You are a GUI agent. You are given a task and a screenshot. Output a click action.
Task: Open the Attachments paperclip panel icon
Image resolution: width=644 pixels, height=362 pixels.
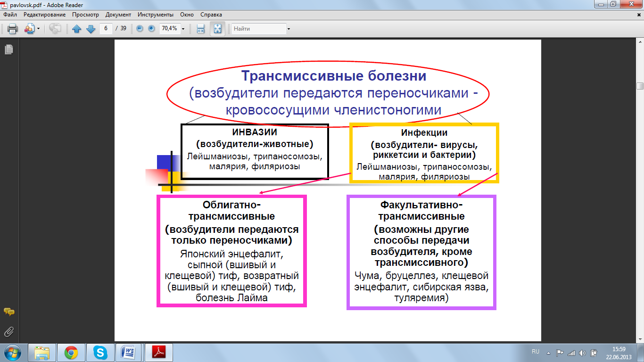(x=8, y=331)
